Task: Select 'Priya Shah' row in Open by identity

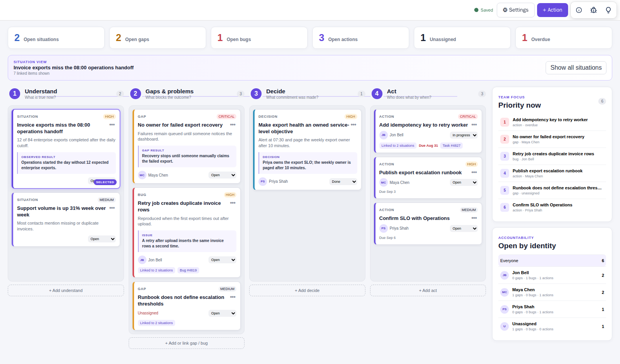Action: [x=552, y=309]
